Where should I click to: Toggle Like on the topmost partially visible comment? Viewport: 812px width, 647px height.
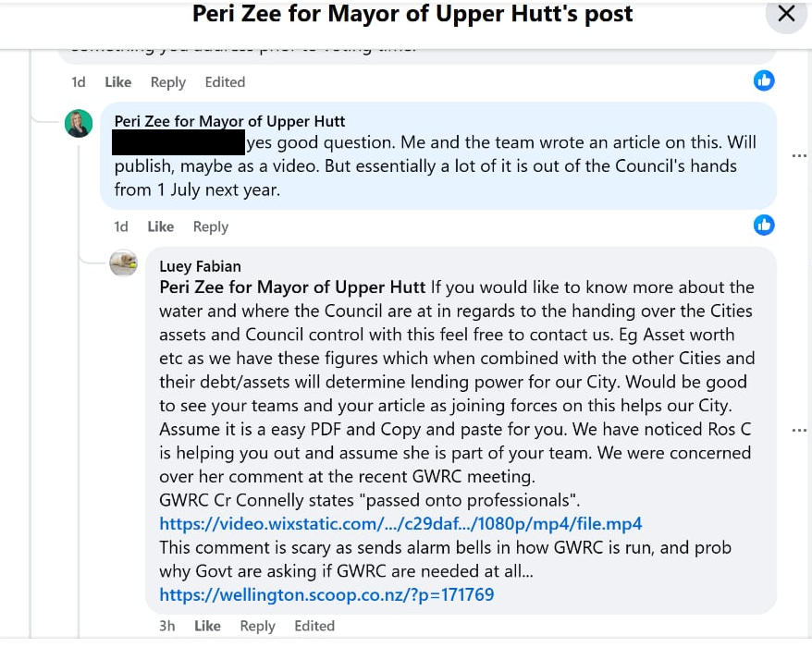[x=117, y=82]
